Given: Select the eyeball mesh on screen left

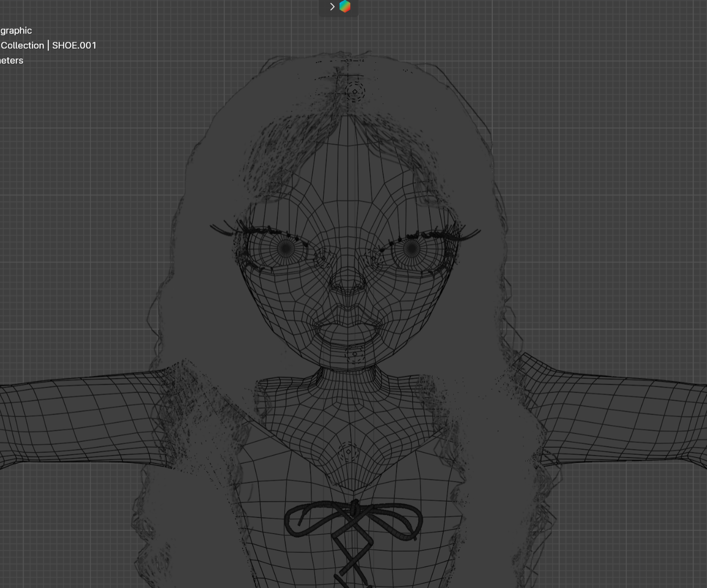Looking at the screenshot, I should point(286,249).
